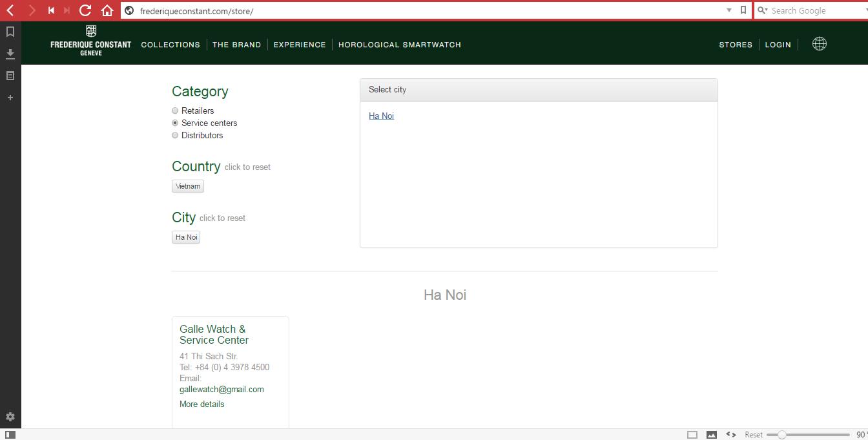Select the Retailers radio button
Image resolution: width=868 pixels, height=440 pixels.
click(175, 110)
